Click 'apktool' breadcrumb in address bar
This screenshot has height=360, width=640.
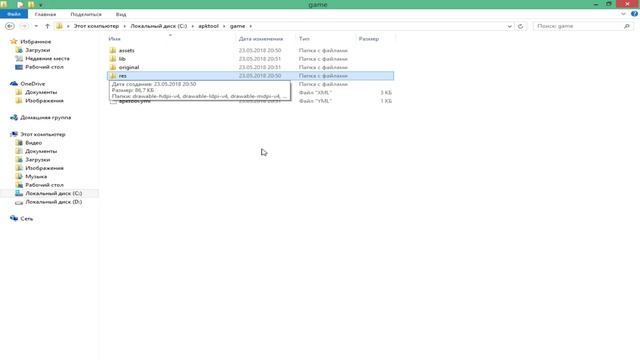tap(209, 26)
